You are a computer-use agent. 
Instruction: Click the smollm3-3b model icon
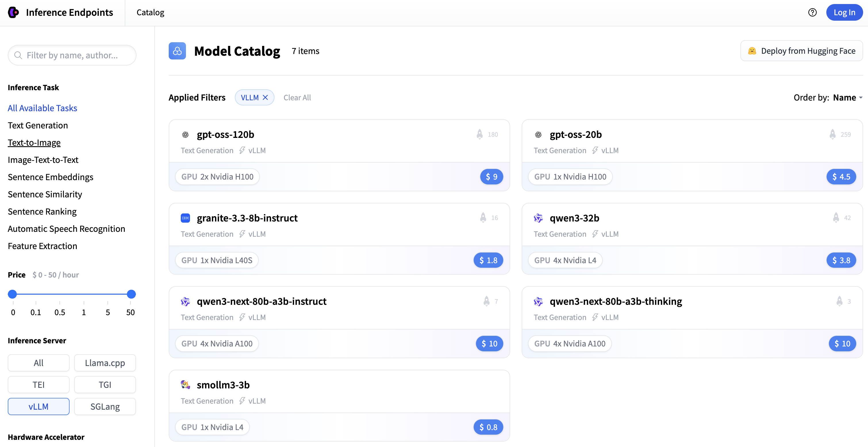(x=185, y=385)
